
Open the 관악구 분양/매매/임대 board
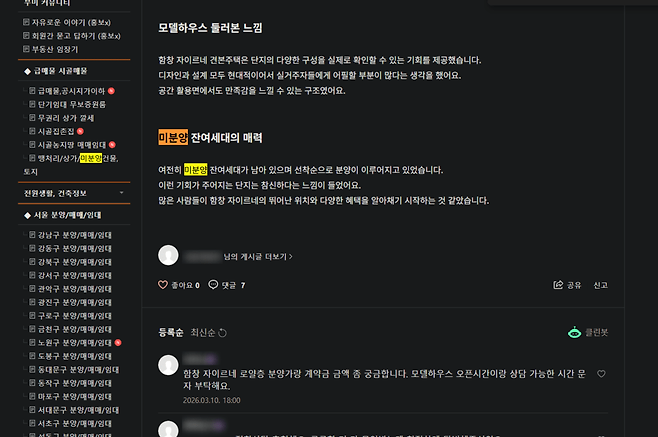75,289
